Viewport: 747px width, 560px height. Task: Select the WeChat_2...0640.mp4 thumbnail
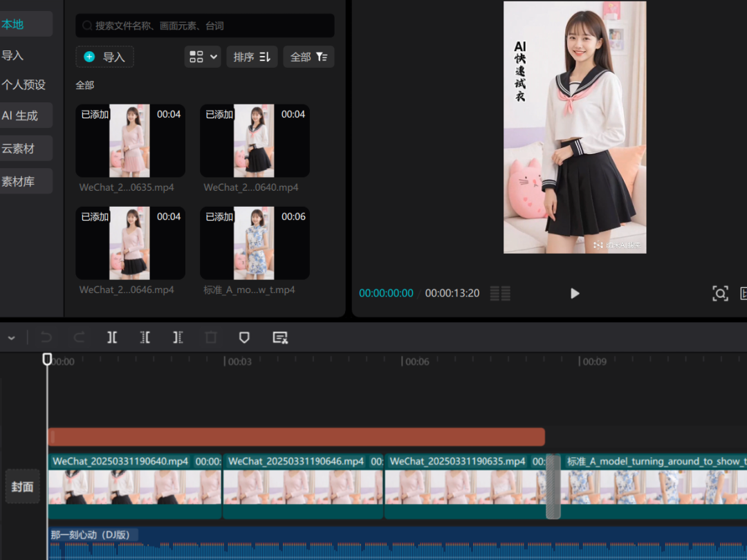pos(253,140)
